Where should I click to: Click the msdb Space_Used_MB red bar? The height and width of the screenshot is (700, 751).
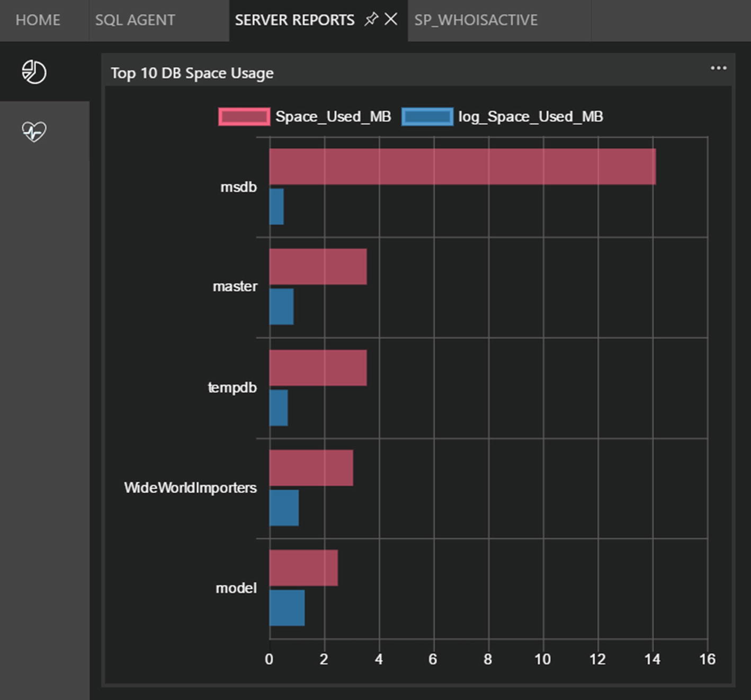point(462,166)
